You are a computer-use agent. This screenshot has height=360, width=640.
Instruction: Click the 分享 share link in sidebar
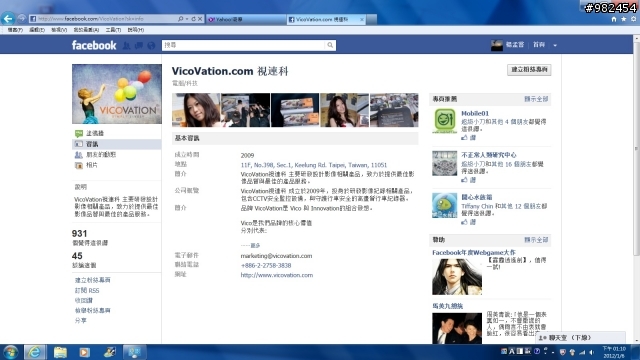coord(80,321)
